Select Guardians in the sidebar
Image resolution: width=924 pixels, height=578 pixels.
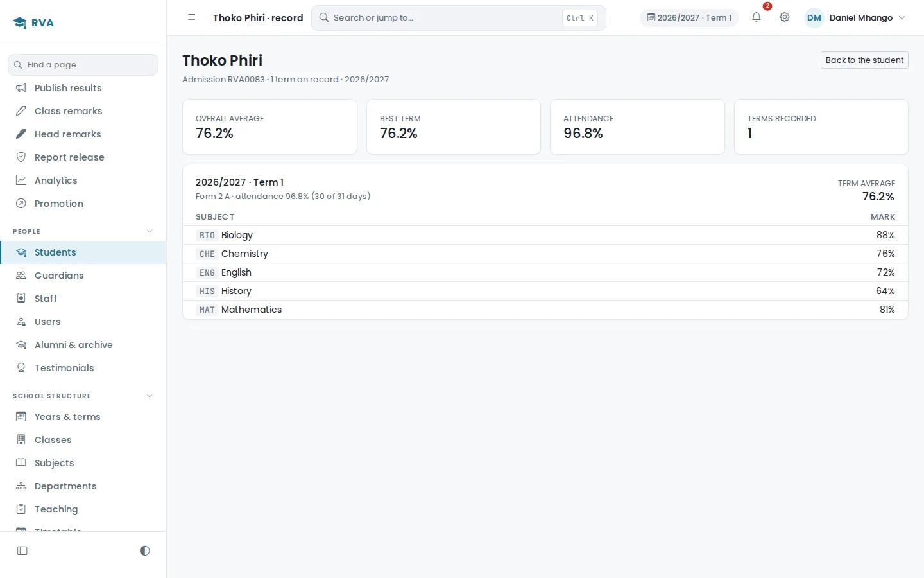(83, 276)
